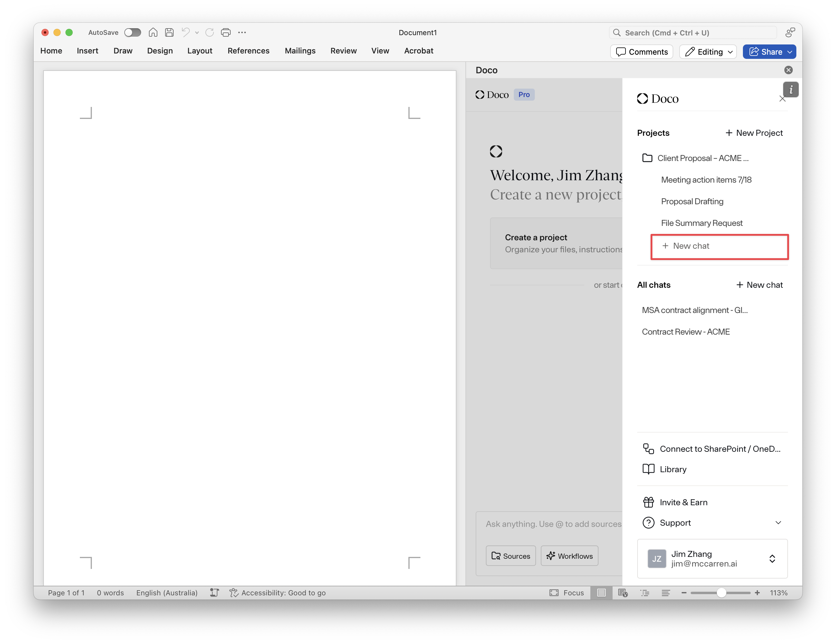Image resolution: width=836 pixels, height=644 pixels.
Task: Click the New Project button
Action: tap(754, 133)
